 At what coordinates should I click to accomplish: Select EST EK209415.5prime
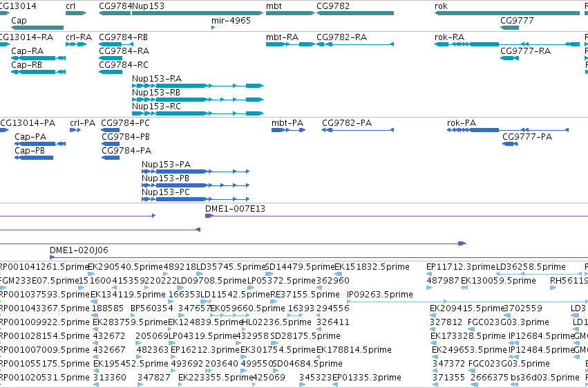(467, 308)
